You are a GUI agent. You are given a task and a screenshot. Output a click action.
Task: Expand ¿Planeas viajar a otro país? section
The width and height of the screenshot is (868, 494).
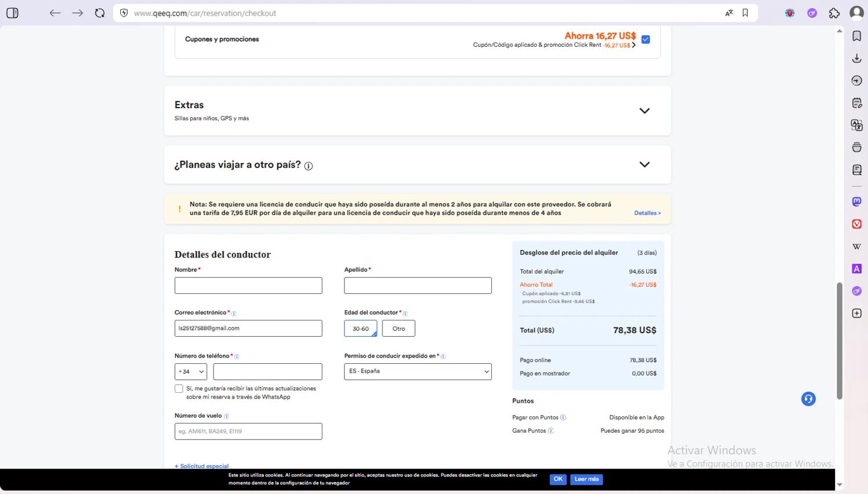pyautogui.click(x=644, y=164)
